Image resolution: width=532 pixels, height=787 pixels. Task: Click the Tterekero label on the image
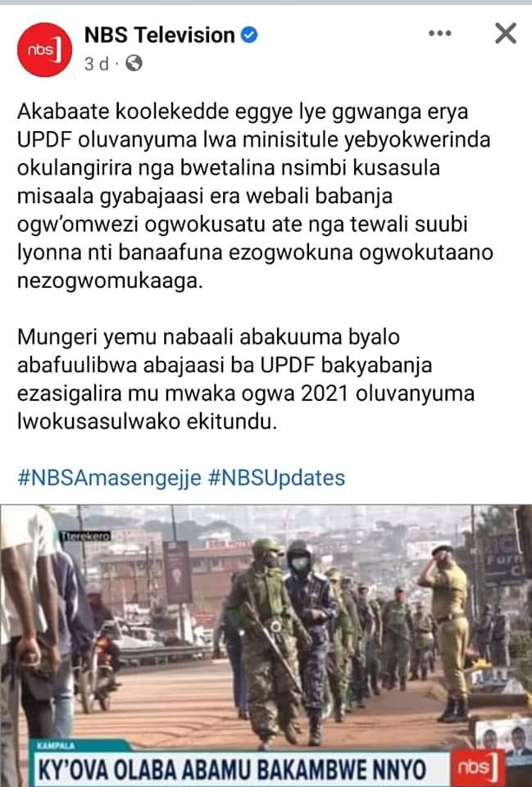click(x=85, y=536)
